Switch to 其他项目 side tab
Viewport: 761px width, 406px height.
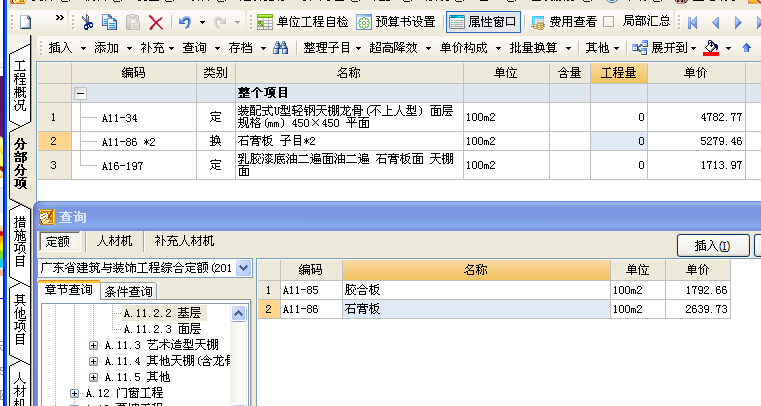[20, 319]
